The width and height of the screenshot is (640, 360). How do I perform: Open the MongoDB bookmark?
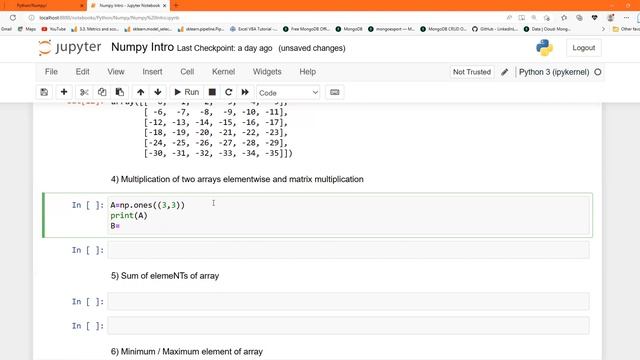click(x=349, y=29)
